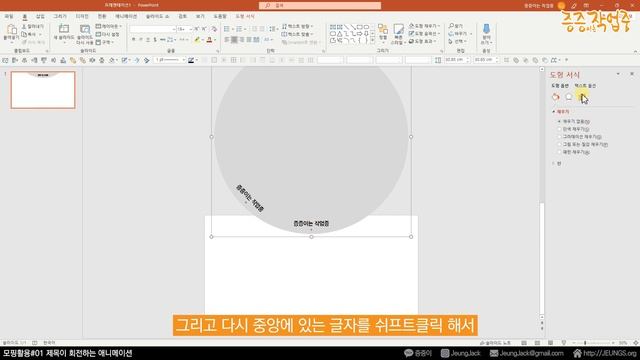The height and width of the screenshot is (360, 640).
Task: Open the Animations ribbon tab
Action: point(126,16)
